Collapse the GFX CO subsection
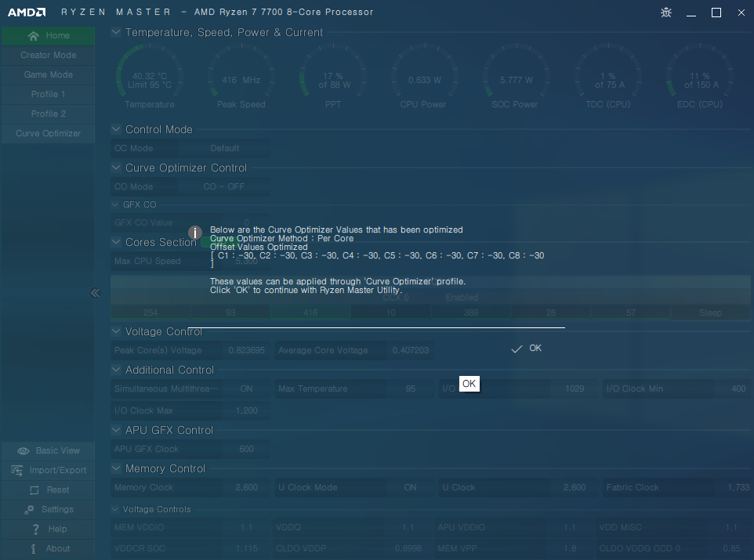The image size is (754, 560). coord(115,204)
